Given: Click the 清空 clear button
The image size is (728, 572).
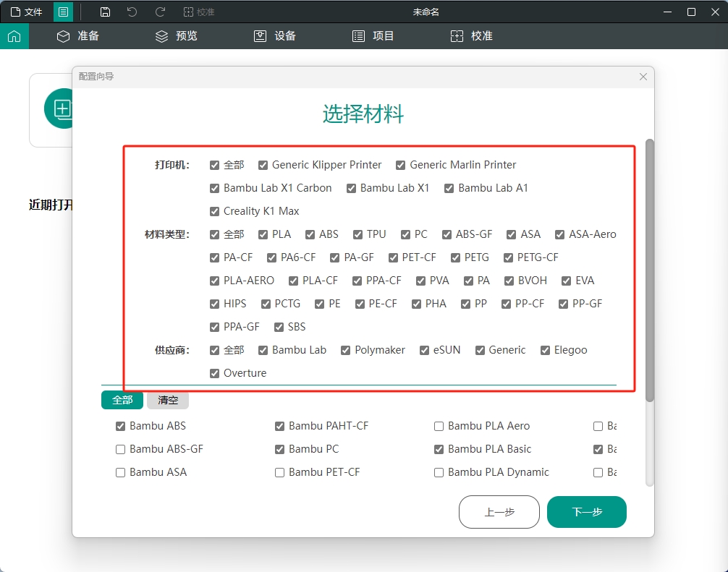Looking at the screenshot, I should click(168, 401).
